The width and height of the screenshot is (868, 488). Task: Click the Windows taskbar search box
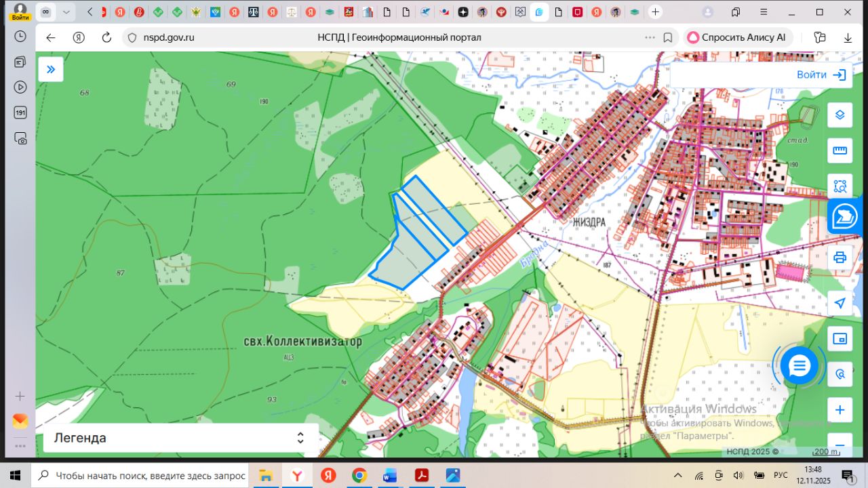pyautogui.click(x=140, y=475)
